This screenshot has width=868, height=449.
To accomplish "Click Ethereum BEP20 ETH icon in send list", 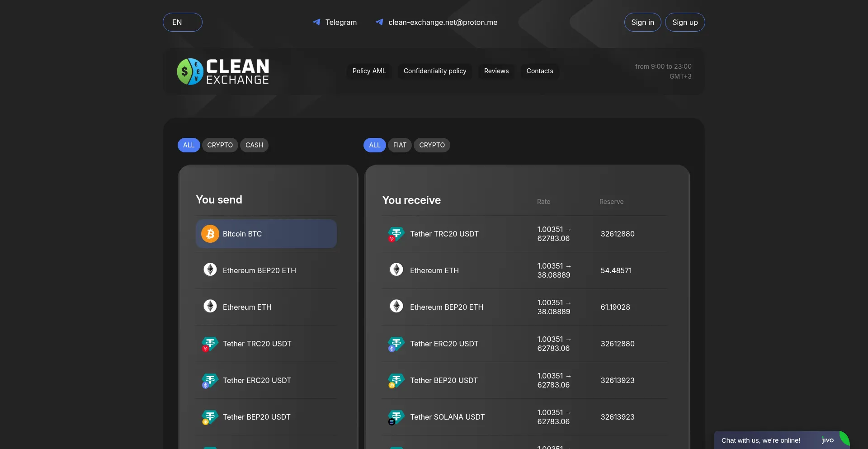I will 210,270.
